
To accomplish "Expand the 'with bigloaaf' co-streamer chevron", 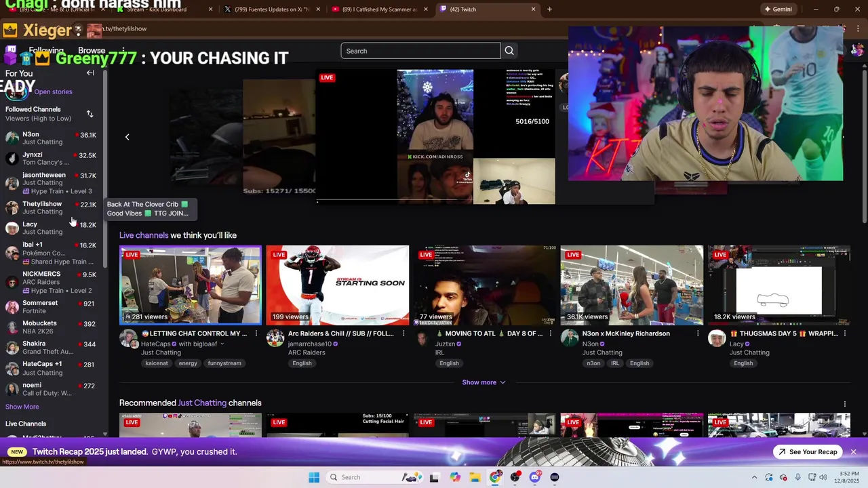I will tap(222, 344).
